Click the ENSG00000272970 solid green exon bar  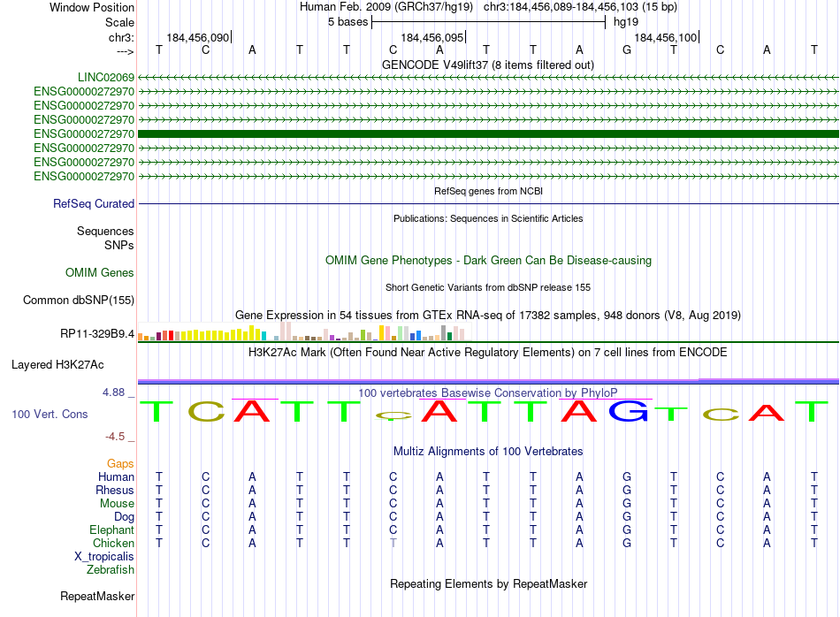coord(488,133)
